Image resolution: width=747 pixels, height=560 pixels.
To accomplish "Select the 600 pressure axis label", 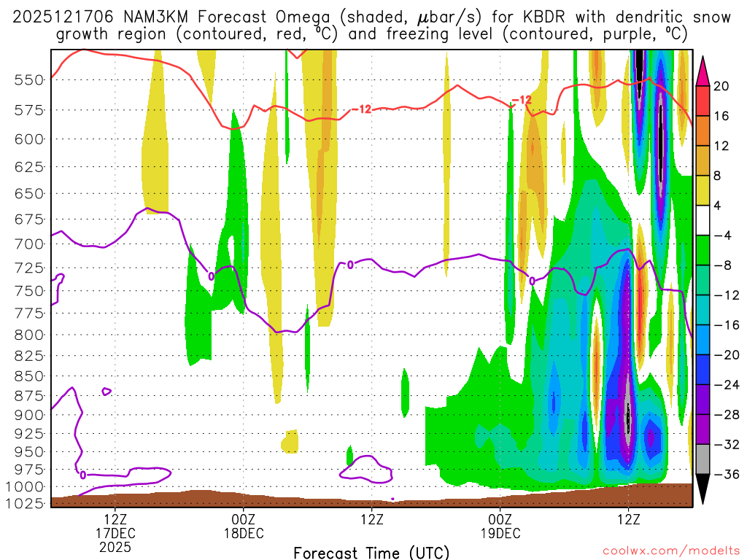I will coord(29,139).
